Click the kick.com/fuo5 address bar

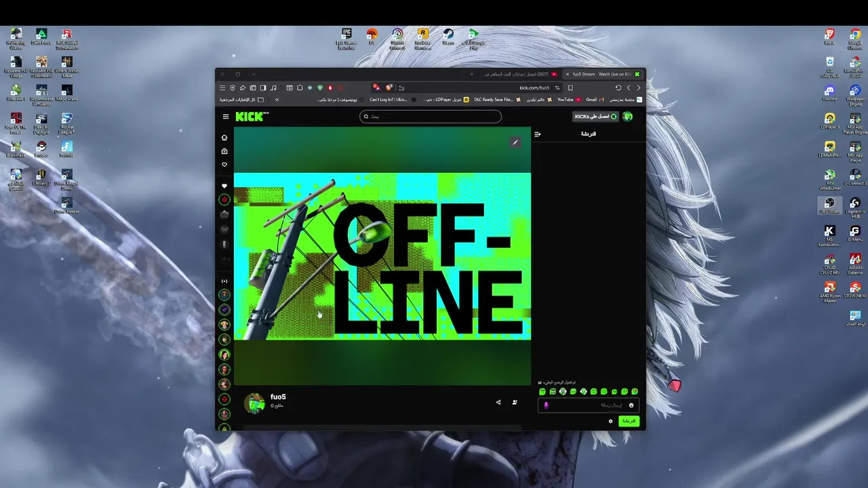pyautogui.click(x=534, y=87)
